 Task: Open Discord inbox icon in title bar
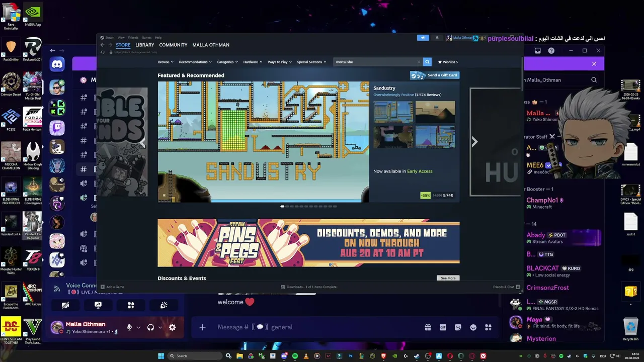click(x=537, y=51)
